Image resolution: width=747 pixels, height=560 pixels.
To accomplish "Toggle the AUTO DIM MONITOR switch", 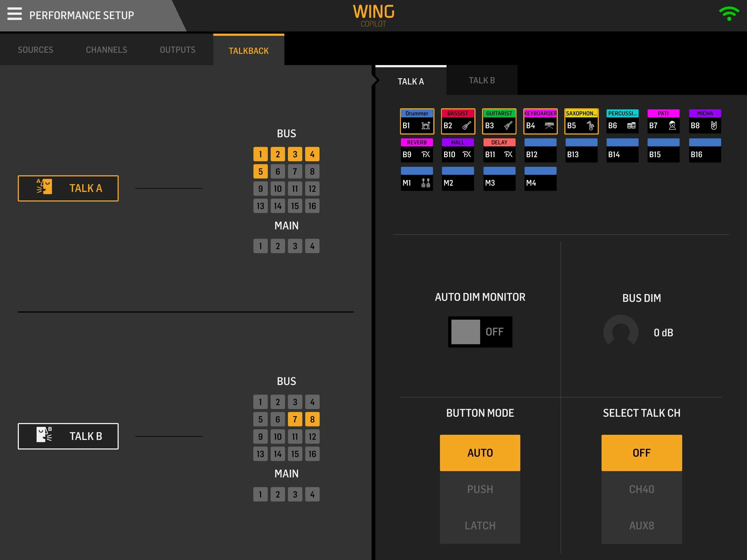I will coord(479,331).
